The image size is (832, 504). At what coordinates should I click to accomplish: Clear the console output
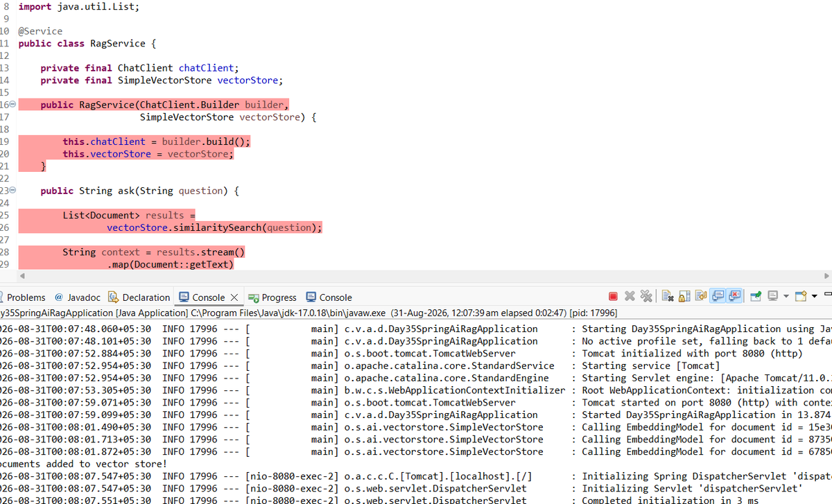668,297
